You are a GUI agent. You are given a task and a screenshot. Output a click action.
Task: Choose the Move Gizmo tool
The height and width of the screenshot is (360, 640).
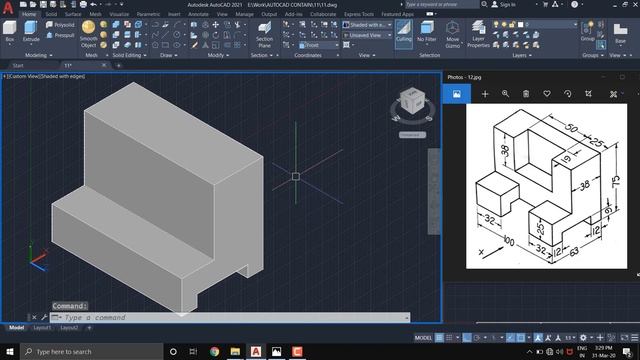(x=452, y=35)
